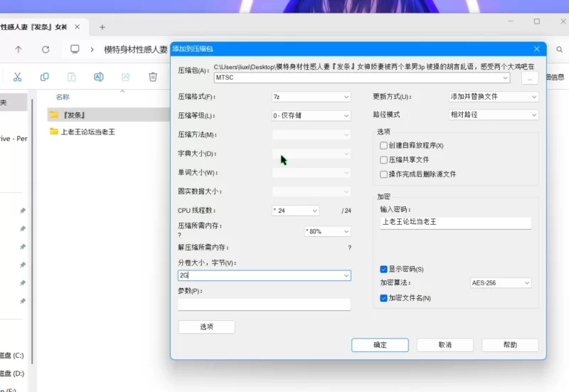This screenshot has height=392, width=569.
Task: Enable 压缩共享文件 checkbox
Action: (x=383, y=159)
